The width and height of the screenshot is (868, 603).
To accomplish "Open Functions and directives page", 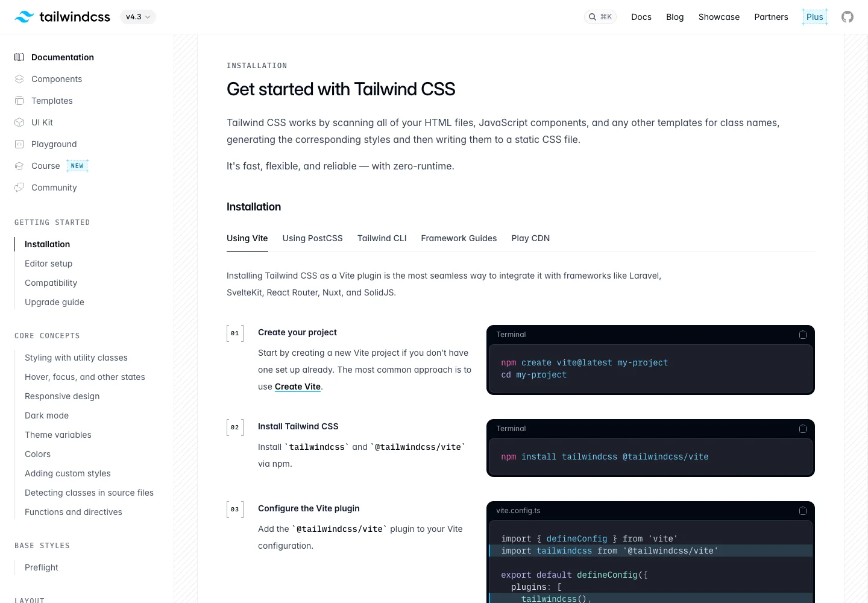I will tap(74, 512).
